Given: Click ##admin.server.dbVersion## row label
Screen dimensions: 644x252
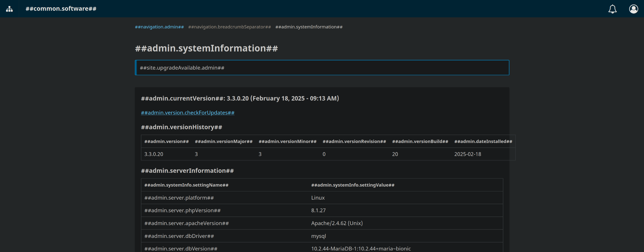Looking at the screenshot, I should click(x=181, y=249).
